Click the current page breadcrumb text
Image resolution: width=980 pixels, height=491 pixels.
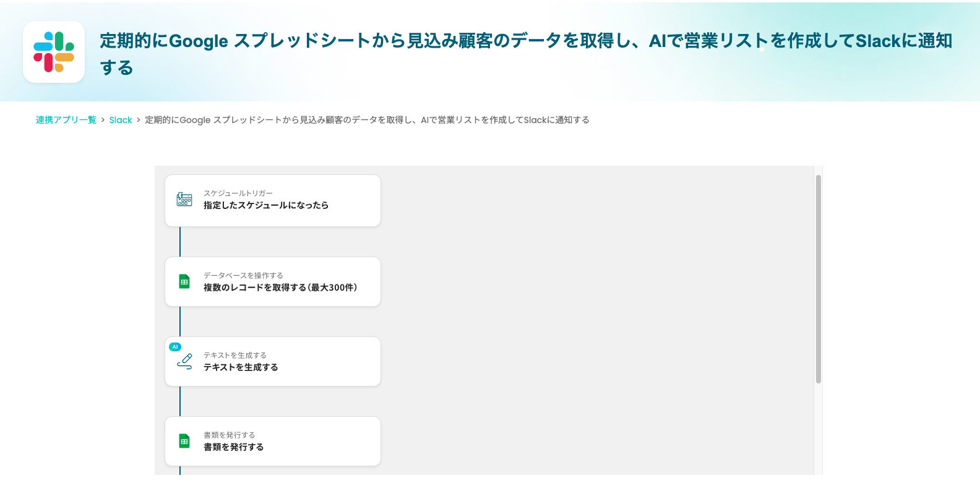[x=367, y=120]
